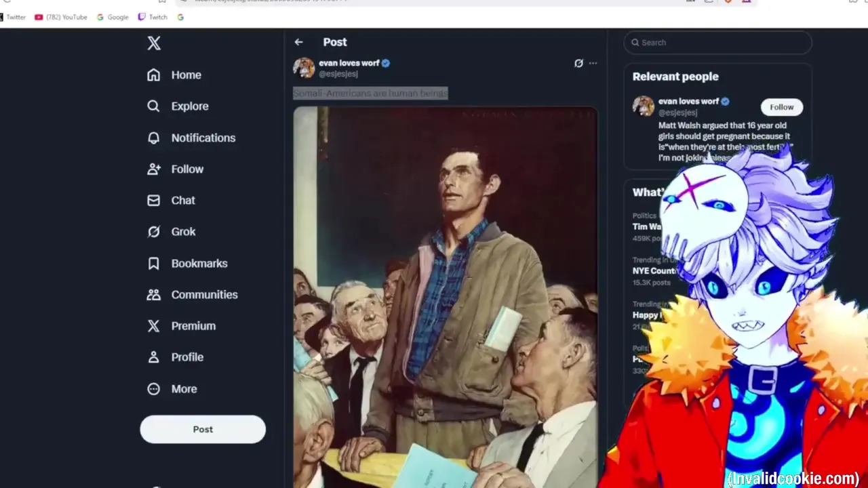Click the evan loves worf post author name
868x488 pixels.
pyautogui.click(x=349, y=63)
